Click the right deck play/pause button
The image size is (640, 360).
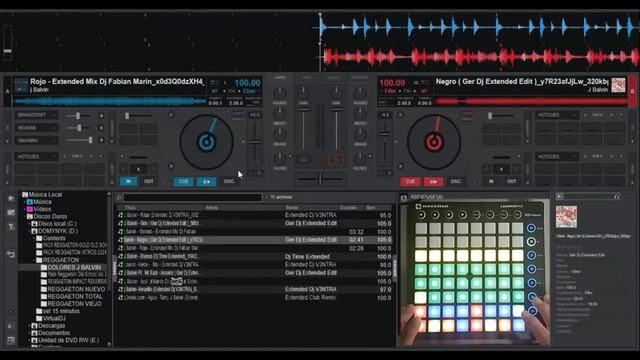433,181
